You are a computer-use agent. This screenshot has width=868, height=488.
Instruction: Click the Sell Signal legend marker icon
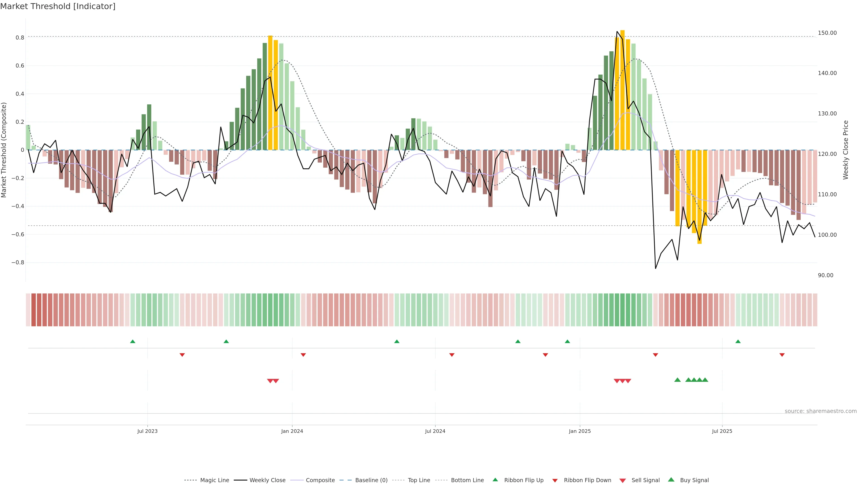(x=622, y=481)
